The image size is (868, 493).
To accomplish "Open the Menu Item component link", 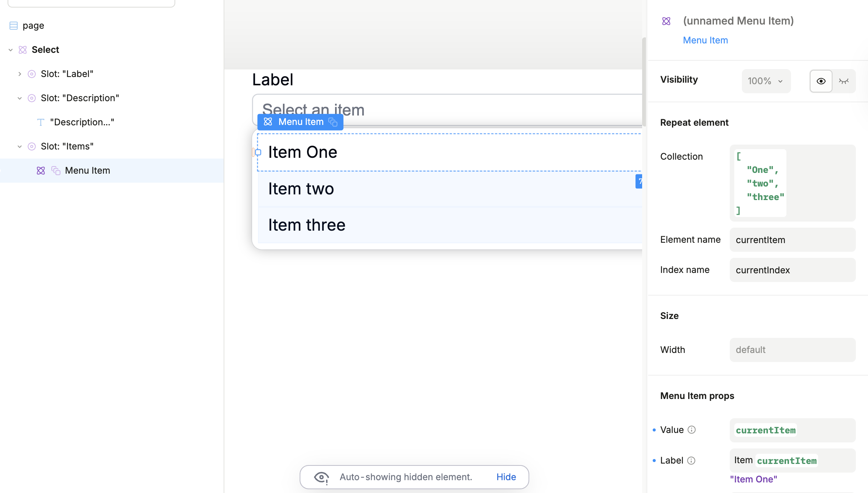I will click(x=705, y=40).
